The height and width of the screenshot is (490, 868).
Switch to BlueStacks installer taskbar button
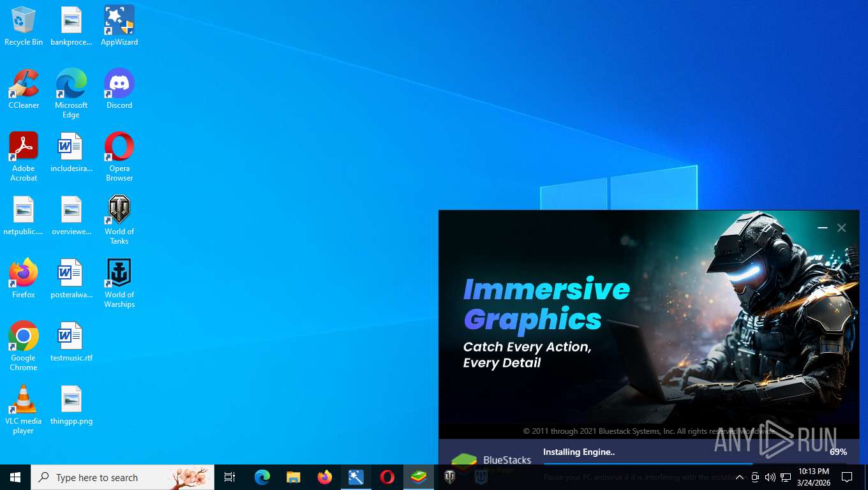(x=419, y=477)
